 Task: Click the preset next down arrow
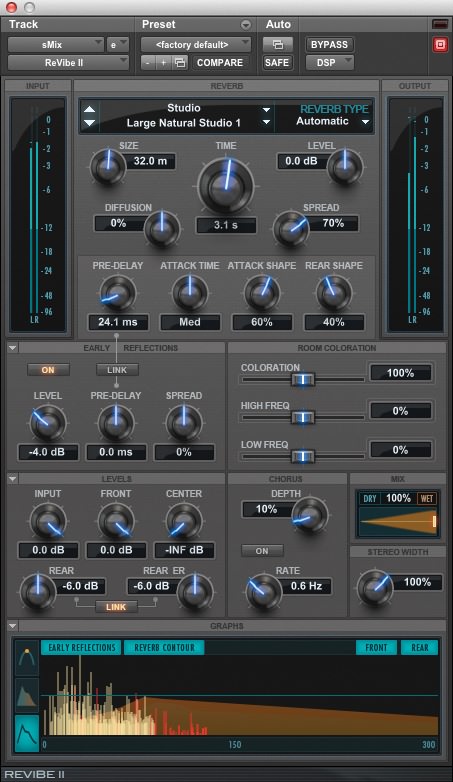pyautogui.click(x=89, y=123)
